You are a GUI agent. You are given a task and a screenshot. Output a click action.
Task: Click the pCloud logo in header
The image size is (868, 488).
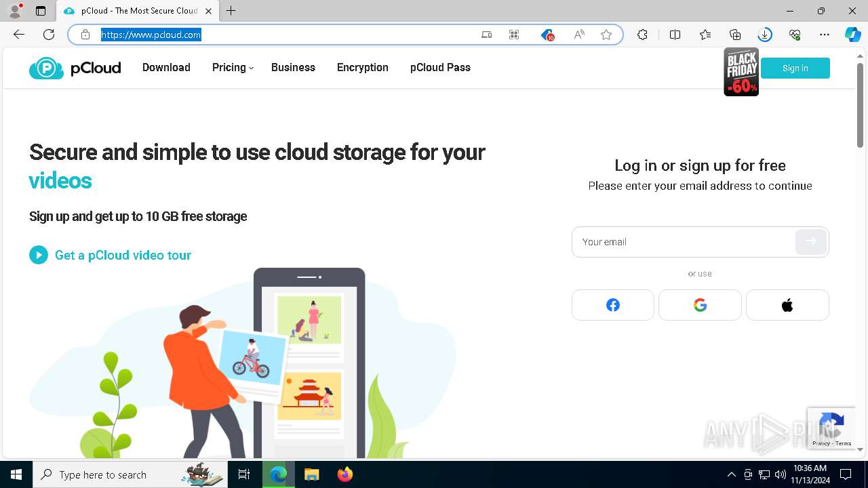tap(75, 68)
